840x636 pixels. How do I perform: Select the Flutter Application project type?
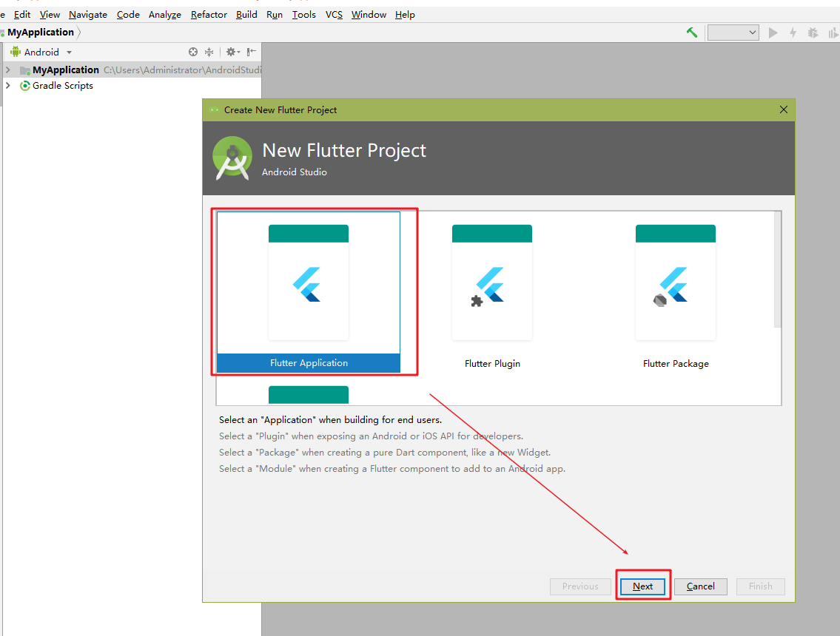point(309,292)
